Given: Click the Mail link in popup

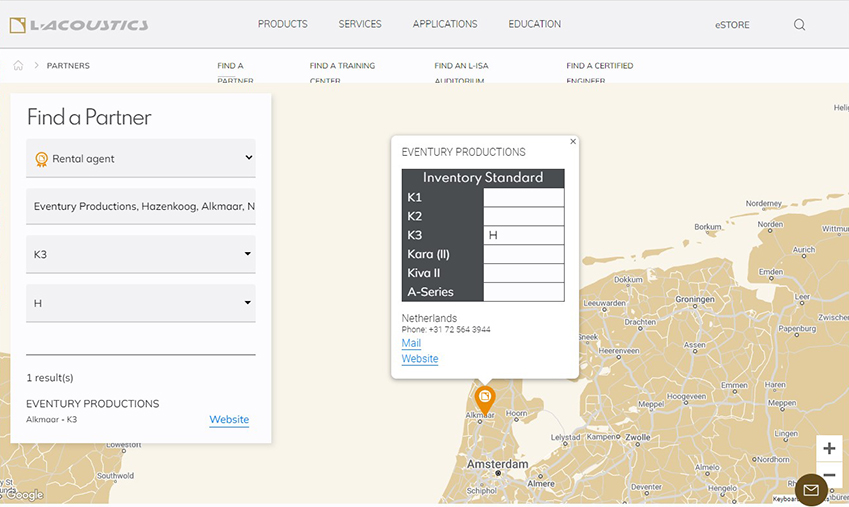Looking at the screenshot, I should pyautogui.click(x=411, y=343).
